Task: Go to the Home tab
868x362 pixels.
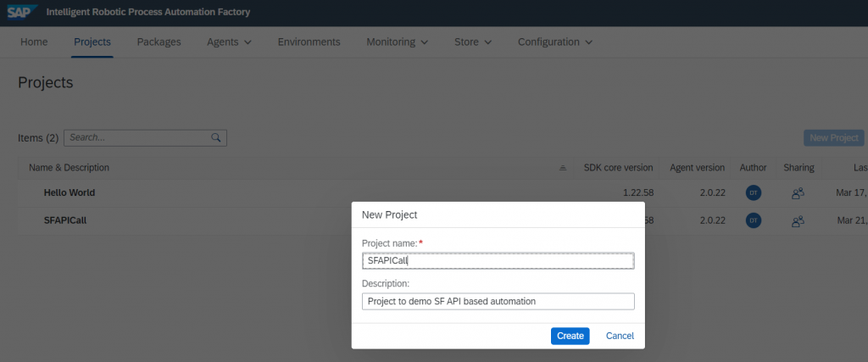Action: 34,42
